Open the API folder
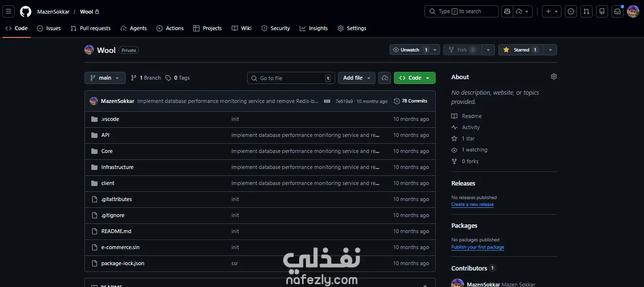This screenshot has width=644, height=287. pyautogui.click(x=105, y=135)
